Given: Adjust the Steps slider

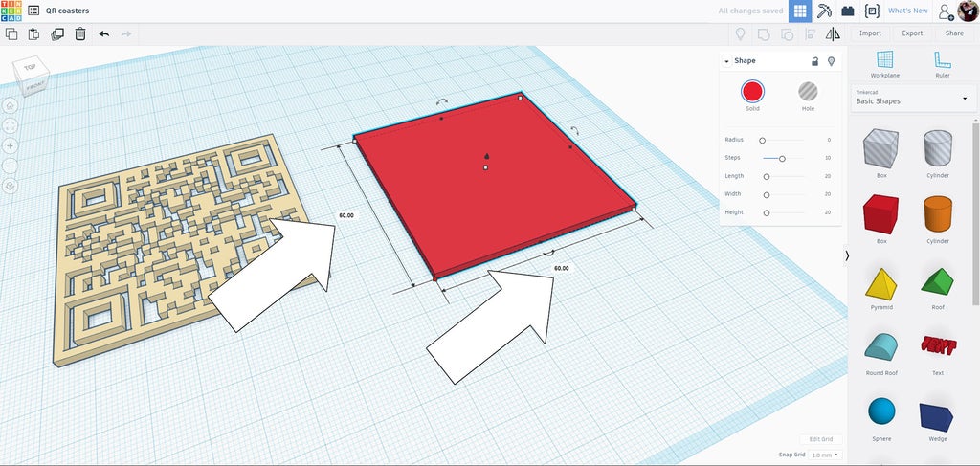Looking at the screenshot, I should (x=782, y=159).
